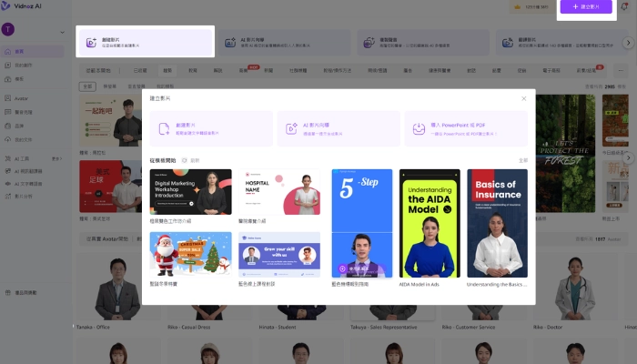Open the running template behind the dialog
The image size is (637, 364).
pyautogui.click(x=110, y=121)
